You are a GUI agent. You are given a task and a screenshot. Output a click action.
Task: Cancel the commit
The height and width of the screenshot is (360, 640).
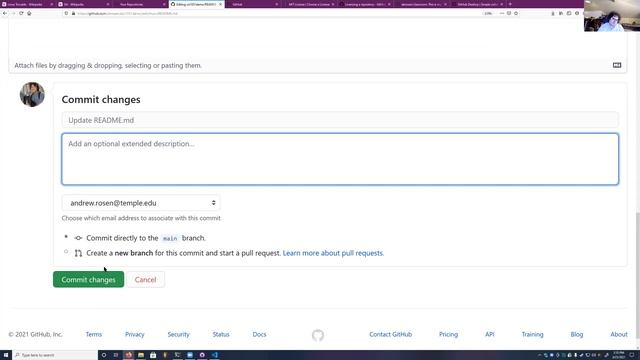click(x=145, y=280)
